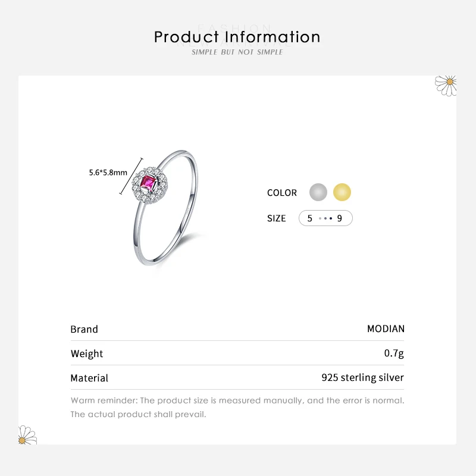476x476 pixels.
Task: Click the Brand row label
Action: pyautogui.click(x=84, y=329)
